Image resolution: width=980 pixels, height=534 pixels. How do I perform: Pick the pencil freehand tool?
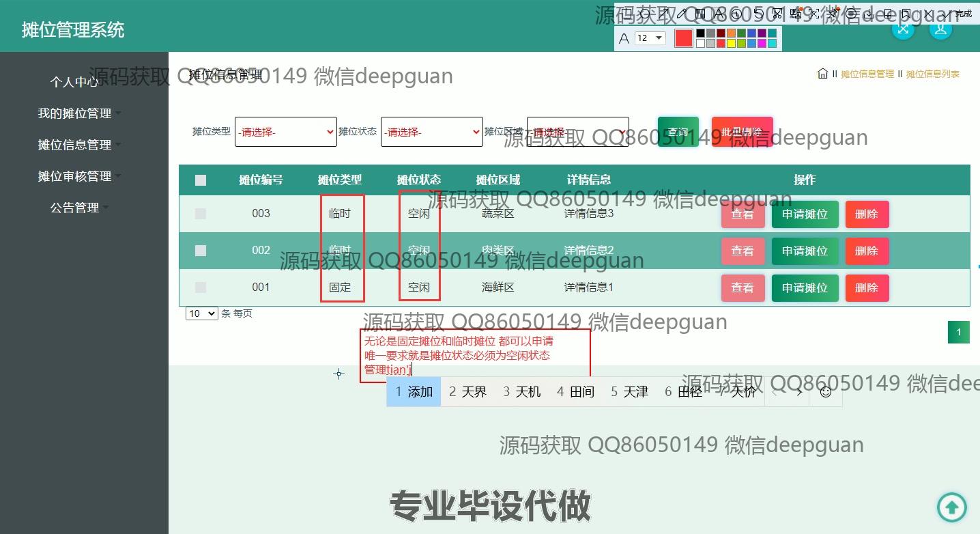[x=682, y=14]
